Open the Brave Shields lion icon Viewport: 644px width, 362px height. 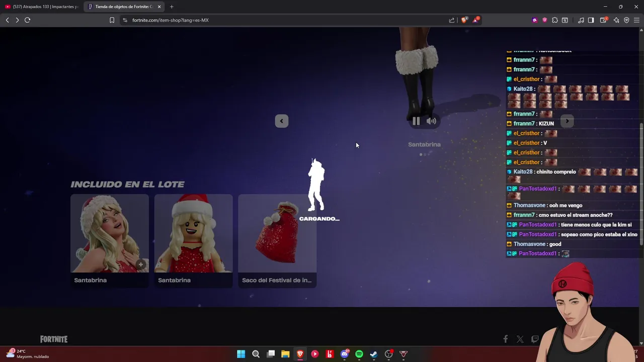(464, 20)
